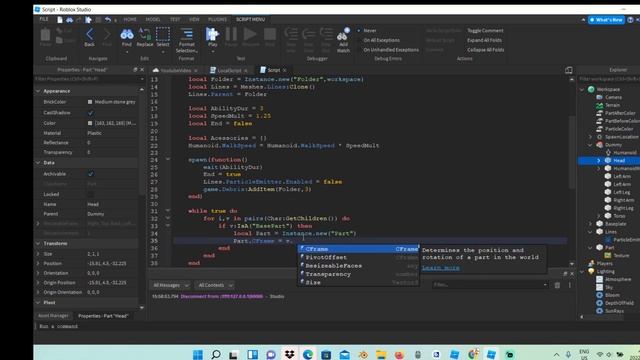The width and height of the screenshot is (640, 360).
Task: Open Windows Start menu
Action: (x=198, y=354)
